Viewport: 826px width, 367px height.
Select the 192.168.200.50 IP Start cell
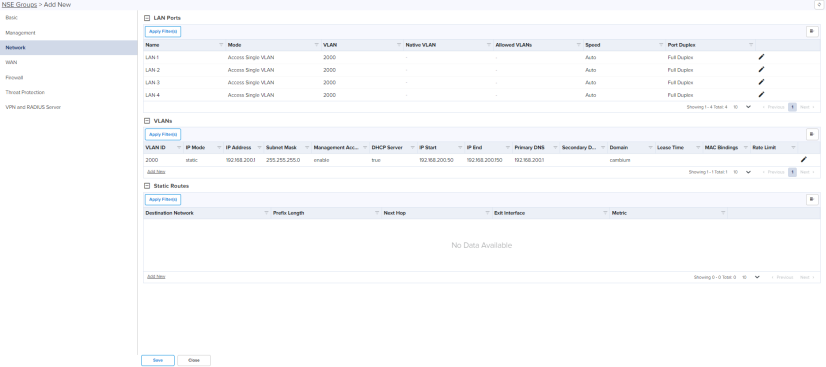coord(436,160)
